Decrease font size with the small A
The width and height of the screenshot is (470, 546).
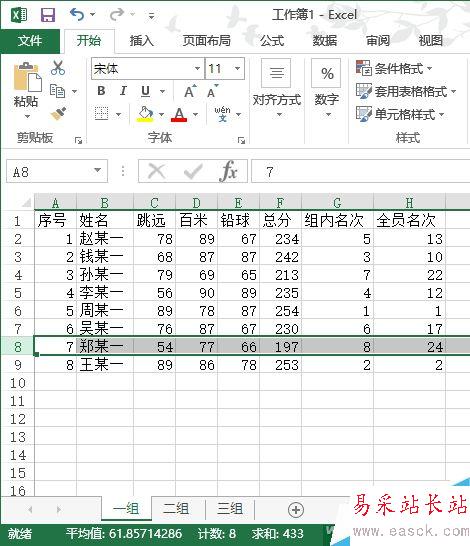pos(212,91)
